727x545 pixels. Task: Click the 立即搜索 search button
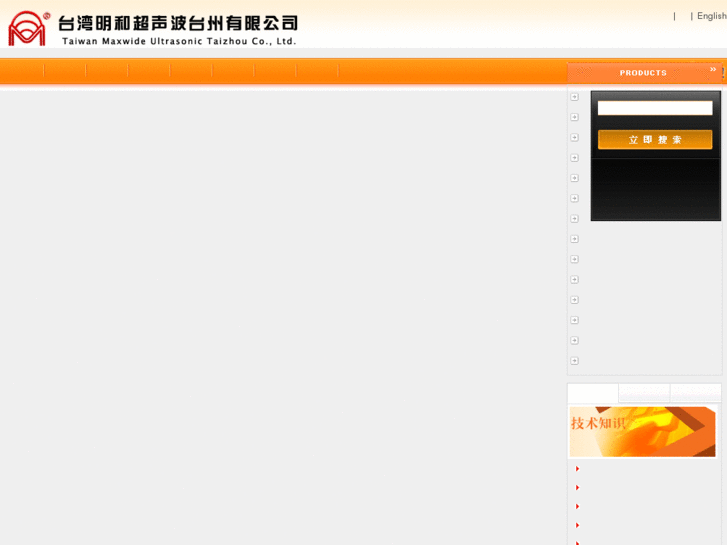655,140
